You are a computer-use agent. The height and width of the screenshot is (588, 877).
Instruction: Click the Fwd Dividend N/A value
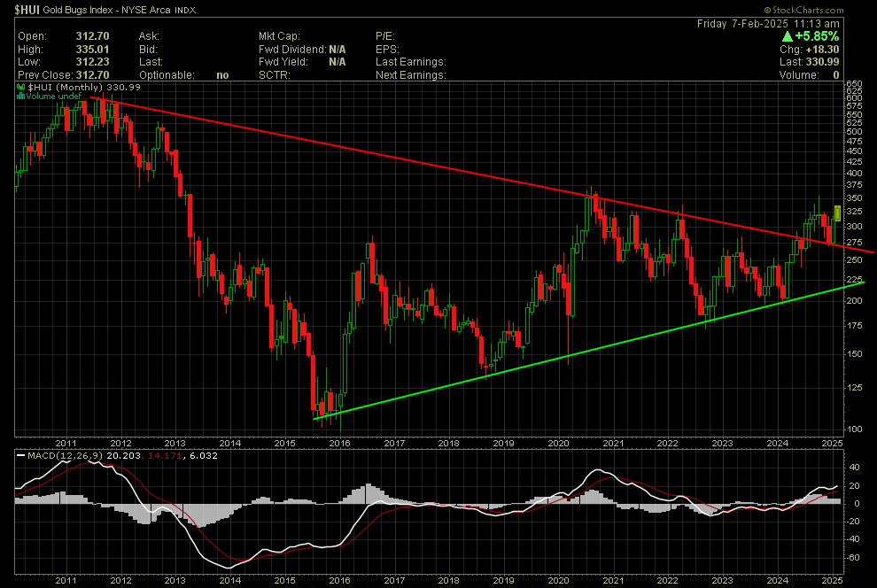[338, 50]
